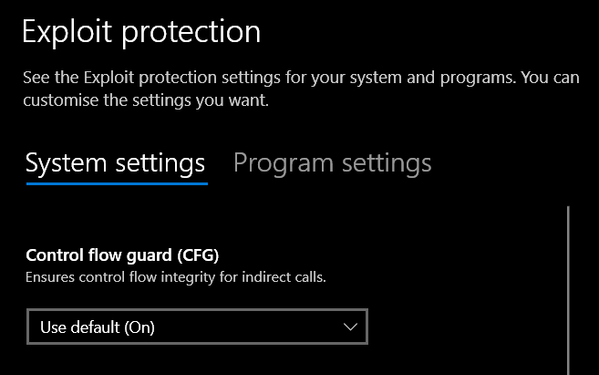Click the vertical scrollbar on the right
599x375 pixels.
[568, 290]
